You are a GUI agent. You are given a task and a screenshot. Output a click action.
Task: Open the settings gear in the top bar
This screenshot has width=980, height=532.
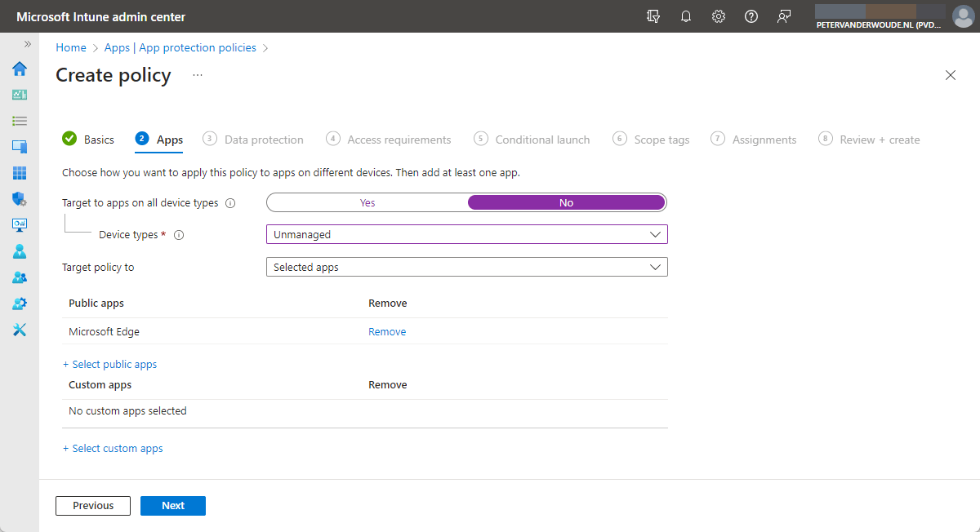pyautogui.click(x=718, y=16)
